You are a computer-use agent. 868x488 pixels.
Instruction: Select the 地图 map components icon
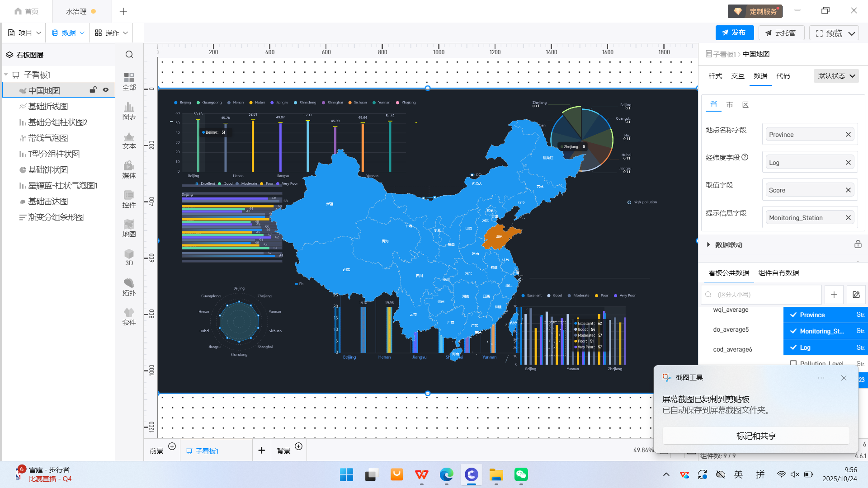pyautogui.click(x=129, y=228)
